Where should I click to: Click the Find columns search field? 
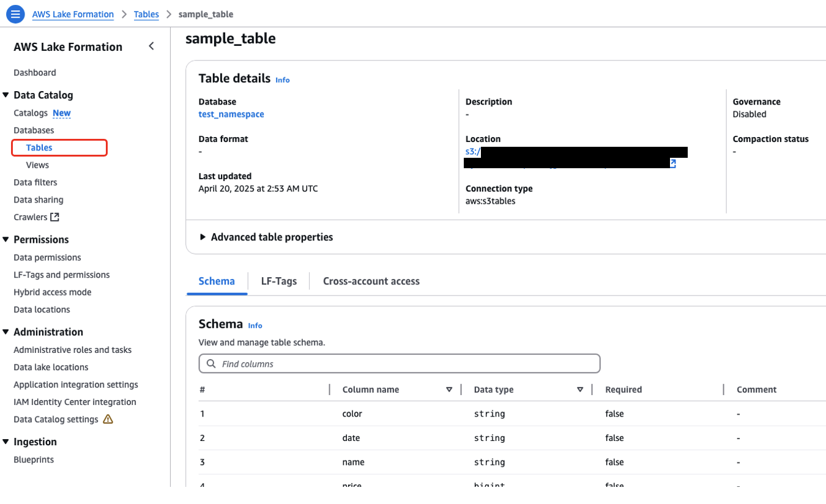point(400,363)
